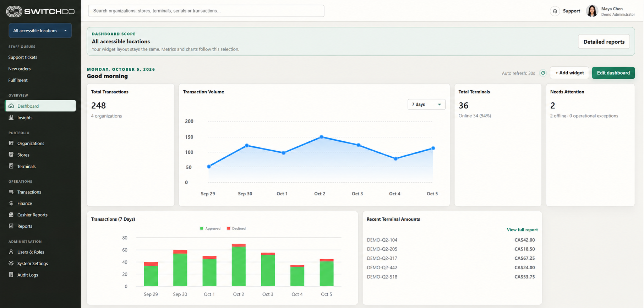Click the Audit Logs document icon

(x=11, y=275)
